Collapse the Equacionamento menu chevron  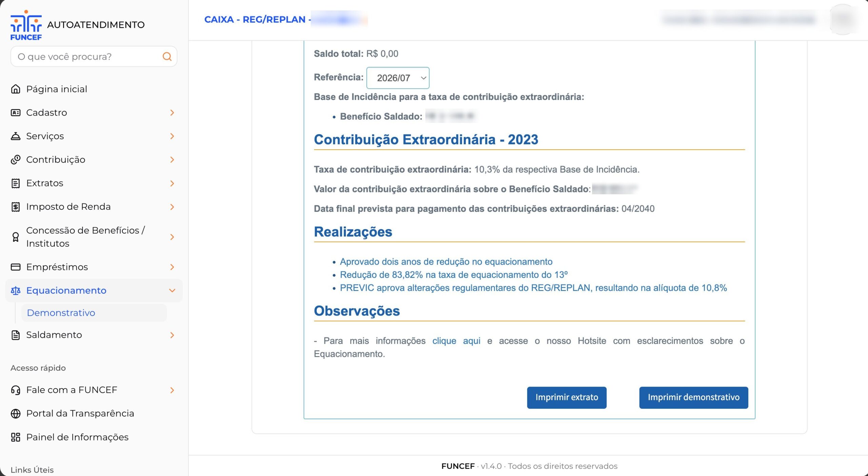(x=172, y=291)
